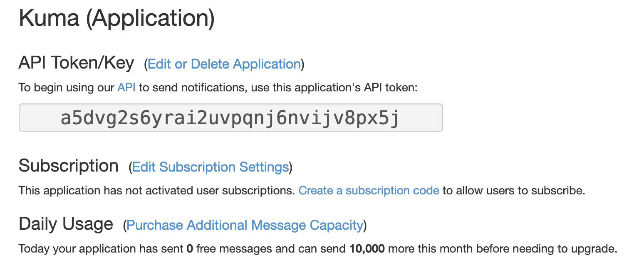This screenshot has width=644, height=265.
Task: Select Edit Subscription Settings blue text
Action: (x=210, y=167)
